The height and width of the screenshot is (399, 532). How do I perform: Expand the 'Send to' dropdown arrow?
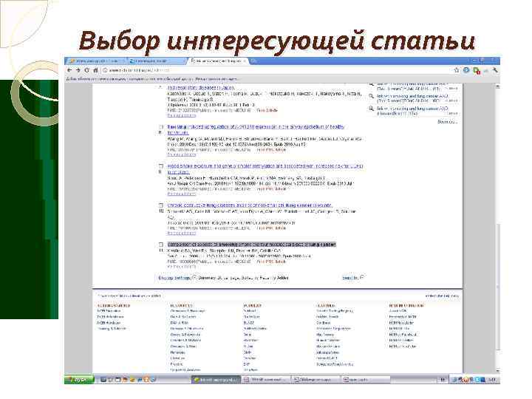coord(362,278)
